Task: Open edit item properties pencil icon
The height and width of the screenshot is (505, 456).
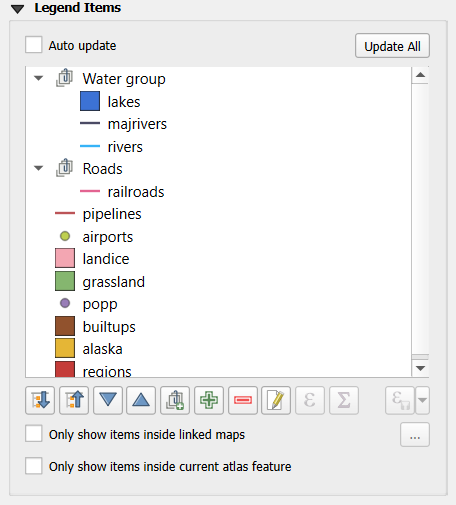Action: pos(276,400)
